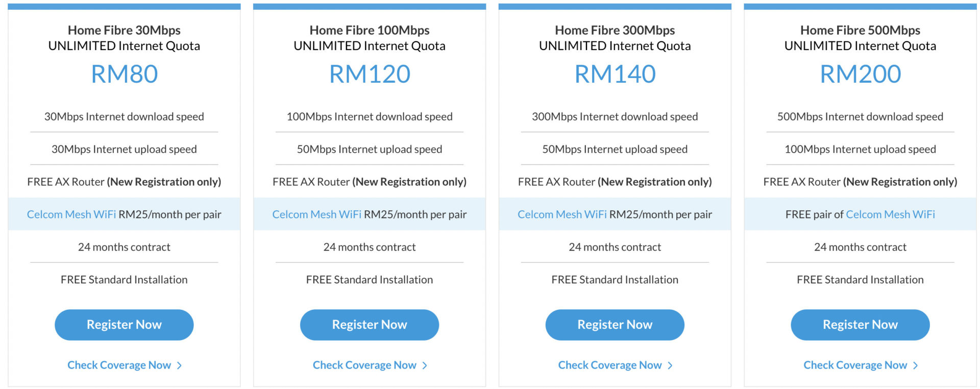The height and width of the screenshot is (389, 980).
Task: Open the free Celcom Mesh WiFi link in 500Mbps plan
Action: coord(890,214)
